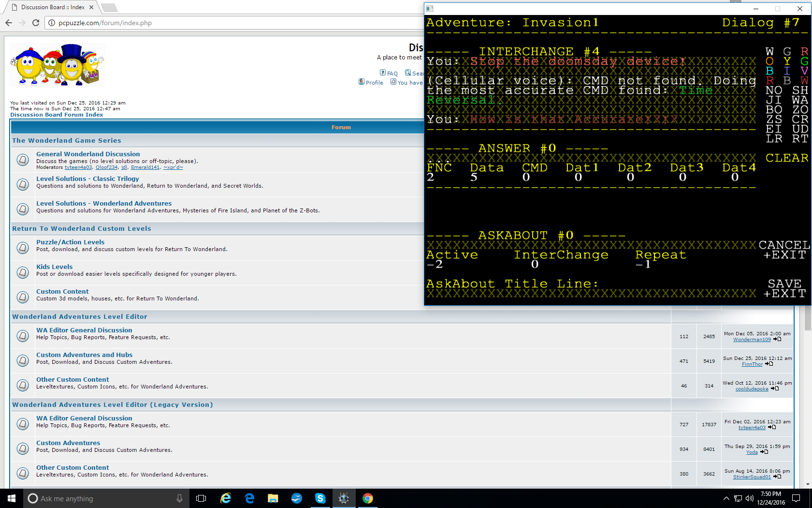Select the NO text effect

coord(774,90)
